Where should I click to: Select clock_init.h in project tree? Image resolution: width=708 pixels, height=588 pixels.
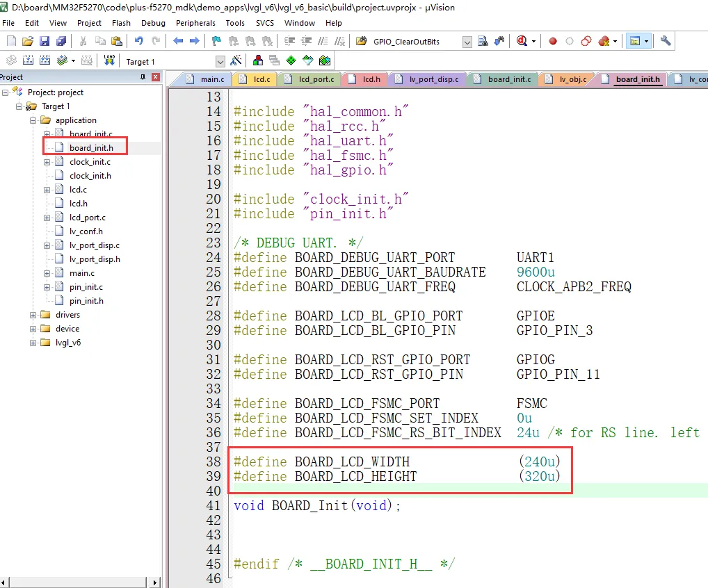(x=90, y=176)
